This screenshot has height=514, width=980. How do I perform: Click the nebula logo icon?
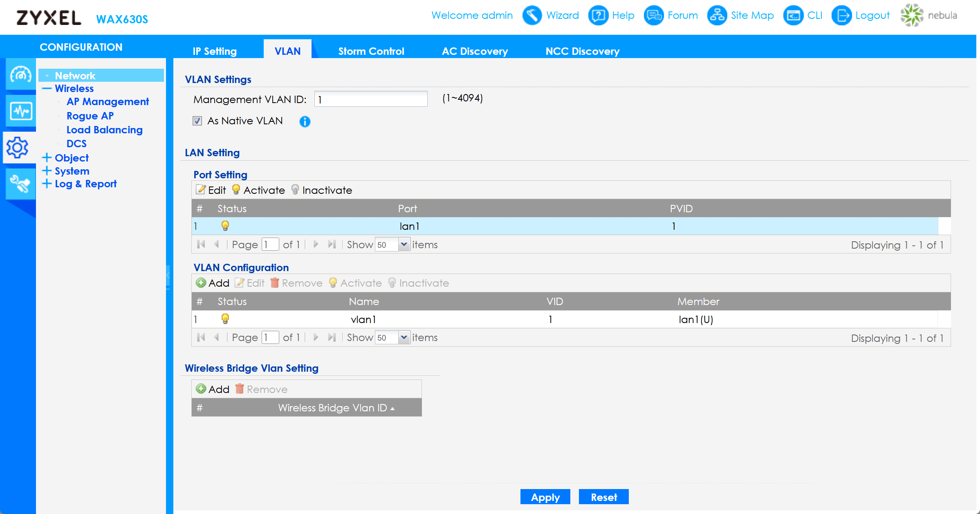click(912, 16)
